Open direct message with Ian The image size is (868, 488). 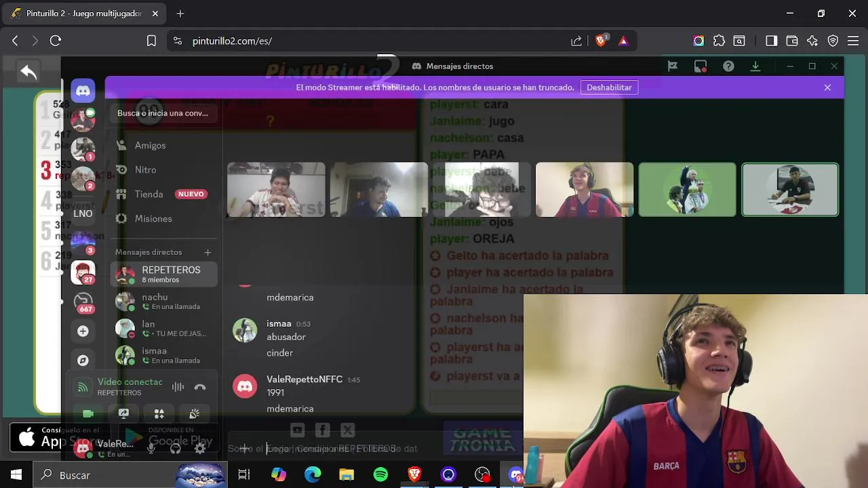[x=163, y=329]
